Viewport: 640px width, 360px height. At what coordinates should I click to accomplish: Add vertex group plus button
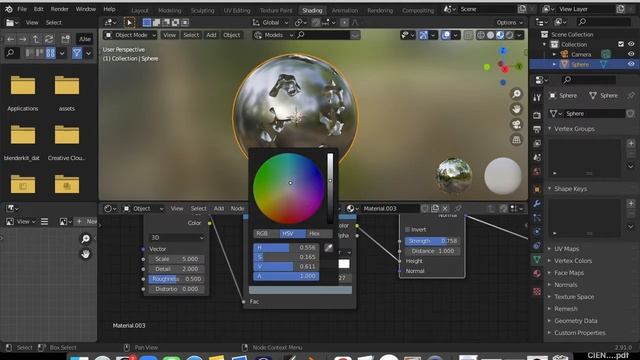click(631, 143)
